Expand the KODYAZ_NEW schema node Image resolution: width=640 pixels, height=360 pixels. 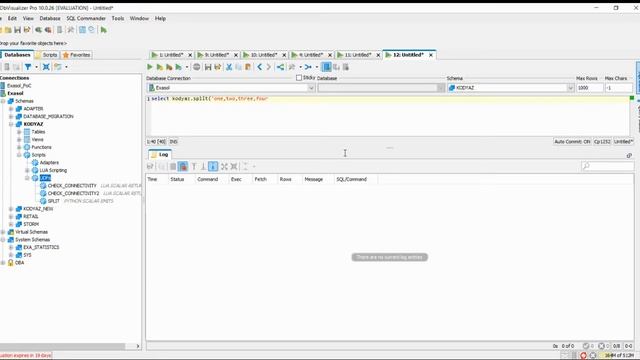(11, 209)
